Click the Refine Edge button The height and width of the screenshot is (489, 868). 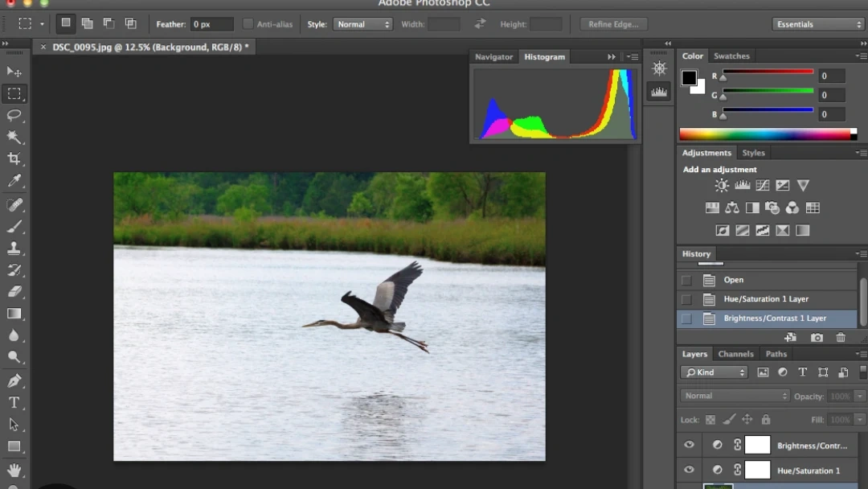[x=613, y=24]
